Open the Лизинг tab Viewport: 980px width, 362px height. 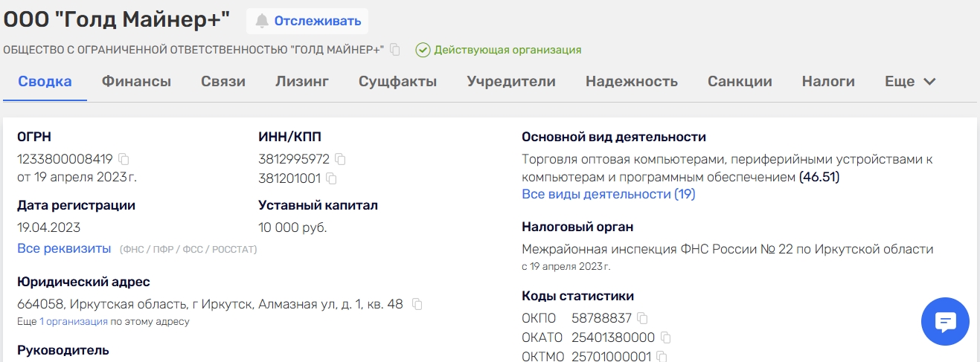coord(302,82)
